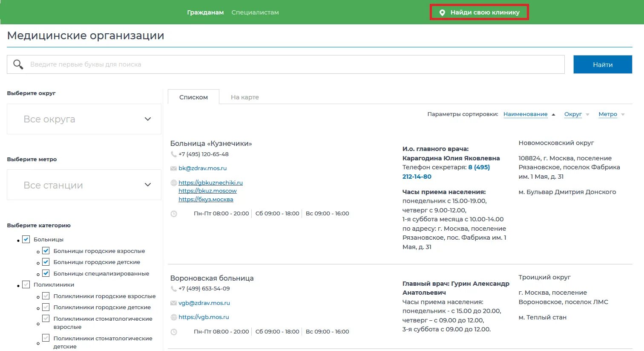Click Медицинские организации page heading
Image resolution: width=644 pixels, height=351 pixels.
(86, 35)
